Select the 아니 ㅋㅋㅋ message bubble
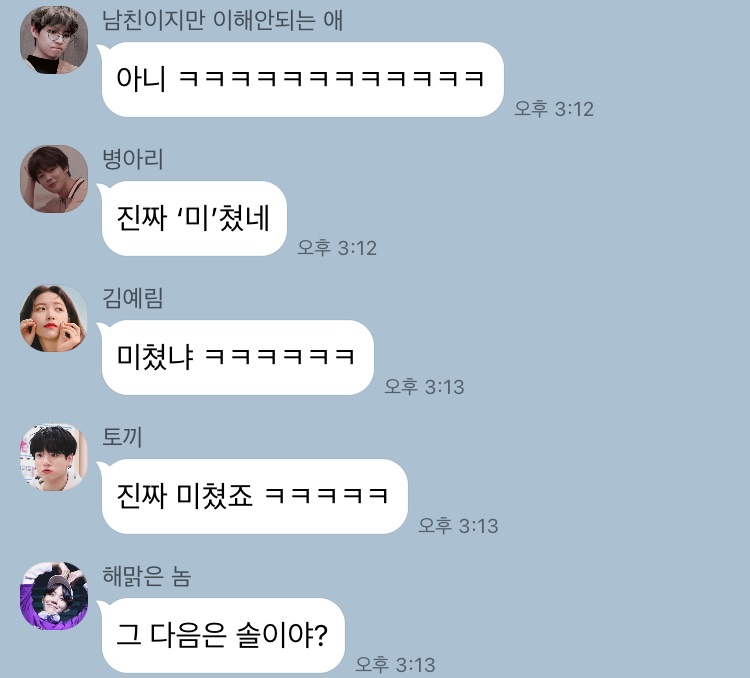750x678 pixels. pos(301,79)
